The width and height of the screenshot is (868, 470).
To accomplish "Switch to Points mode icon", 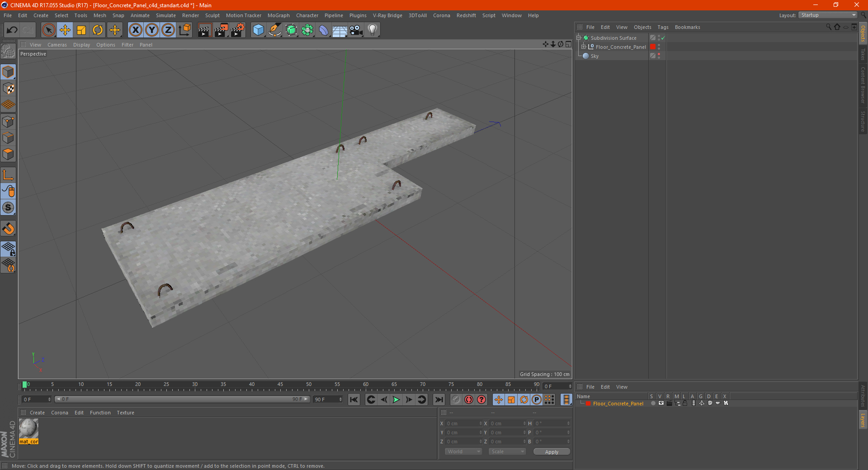I will [9, 122].
